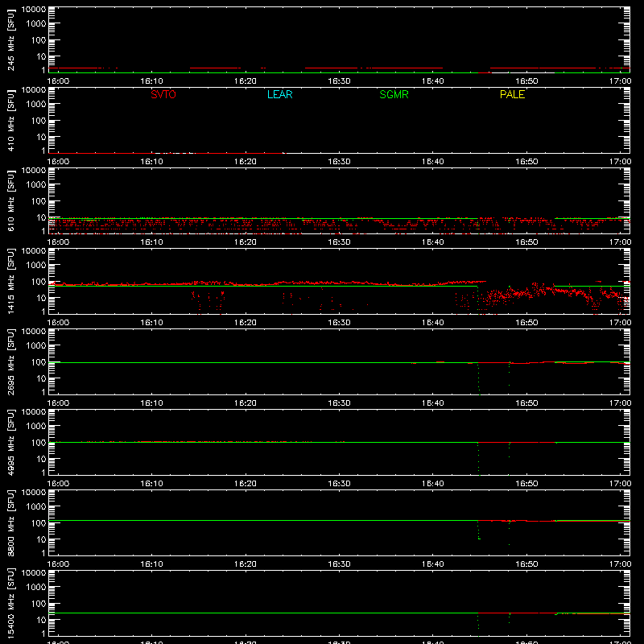Click the 1000 tick on 4995 MHz axis
Screen dimensions: 644x644
tap(36, 427)
